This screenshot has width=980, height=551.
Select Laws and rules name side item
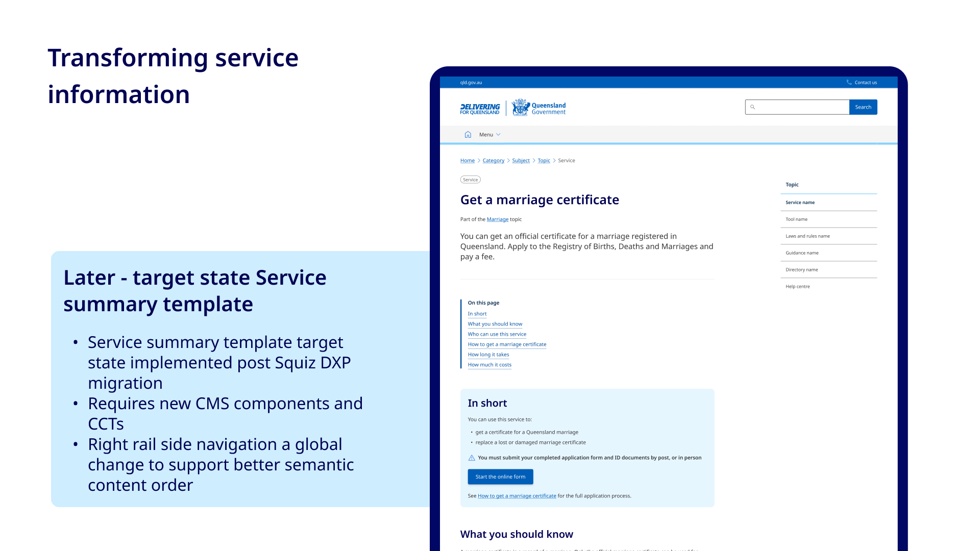click(x=807, y=236)
